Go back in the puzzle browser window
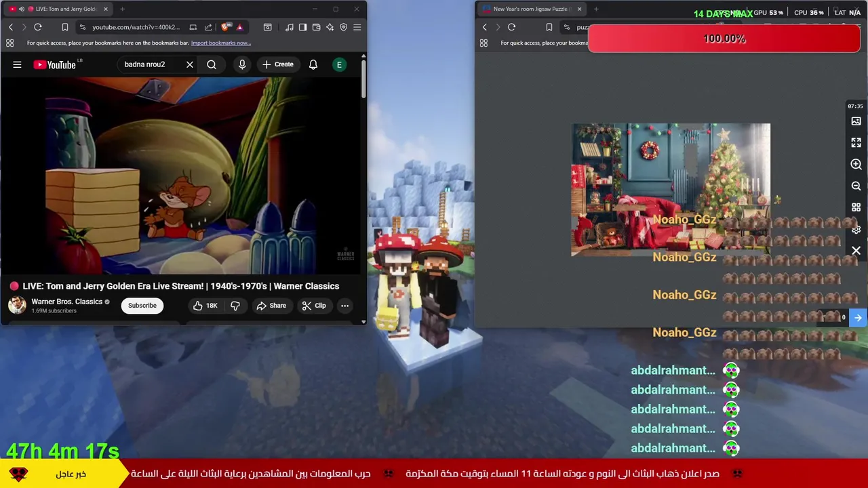 (x=484, y=27)
